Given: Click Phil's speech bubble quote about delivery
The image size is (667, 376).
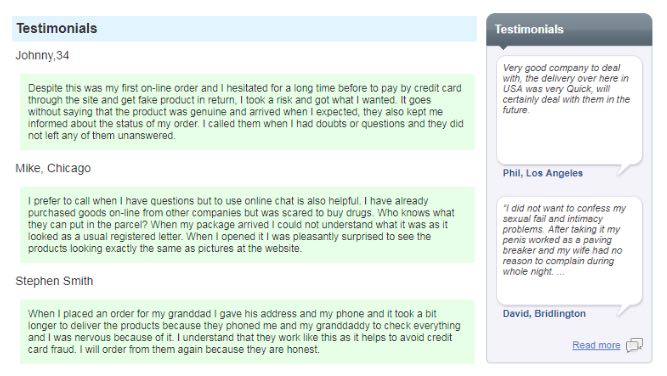Looking at the screenshot, I should click(569, 110).
